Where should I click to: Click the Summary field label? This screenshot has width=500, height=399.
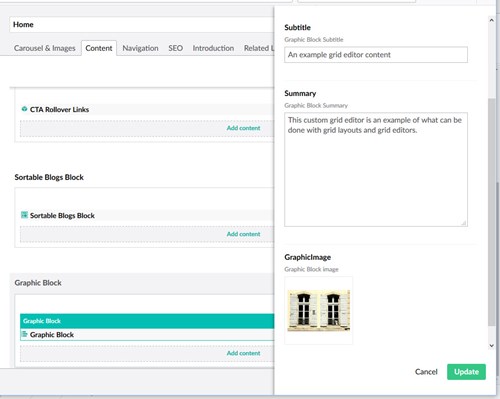(300, 93)
